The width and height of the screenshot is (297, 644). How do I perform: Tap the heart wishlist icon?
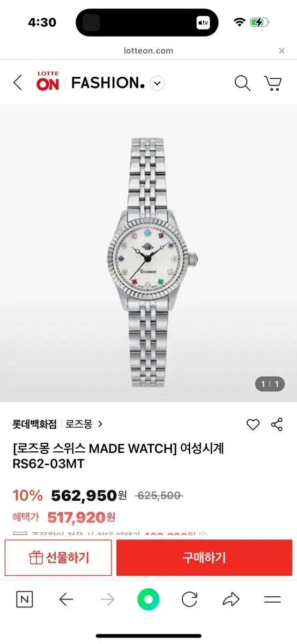(253, 425)
